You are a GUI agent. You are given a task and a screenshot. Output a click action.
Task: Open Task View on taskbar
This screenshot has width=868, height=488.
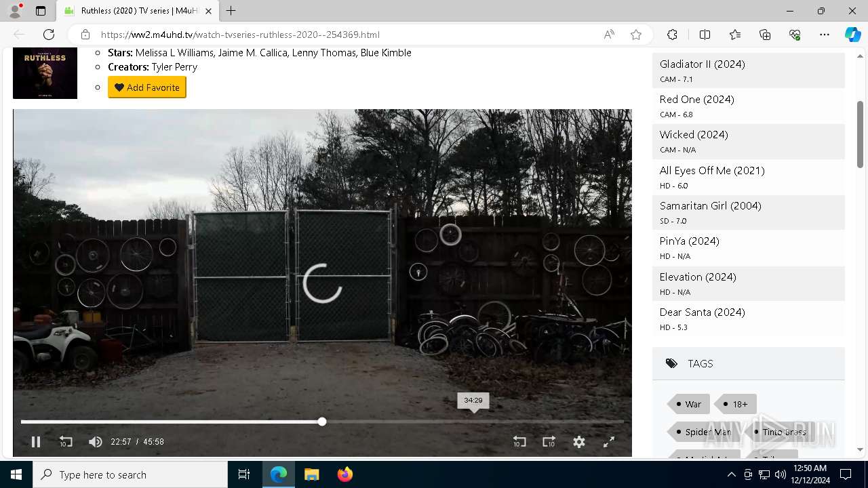244,474
